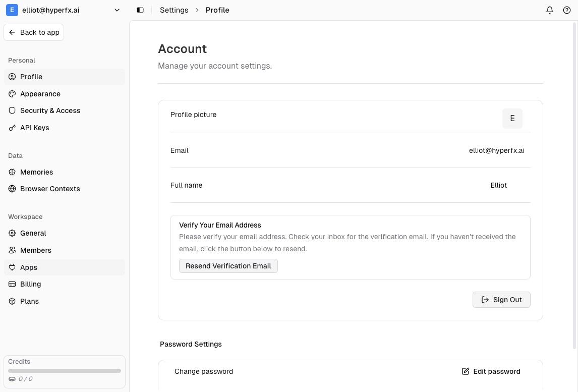This screenshot has height=392, width=578.
Task: Click the Credits progress bar
Action: [65, 371]
